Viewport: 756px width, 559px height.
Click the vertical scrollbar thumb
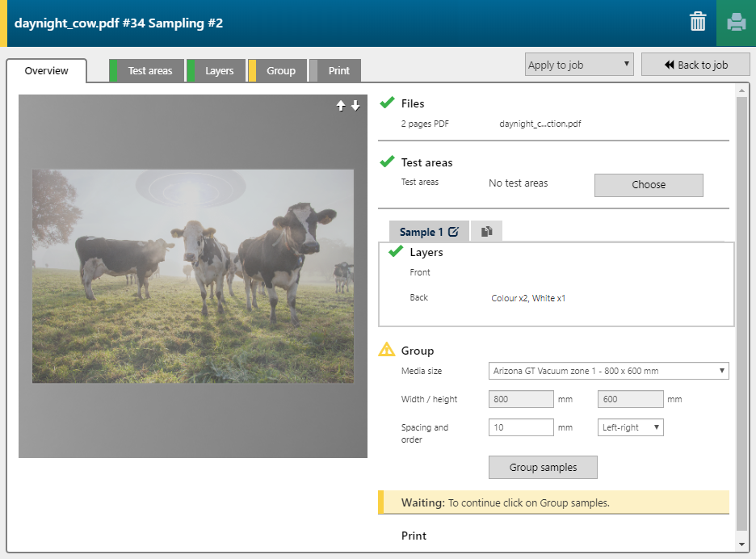coord(741,313)
